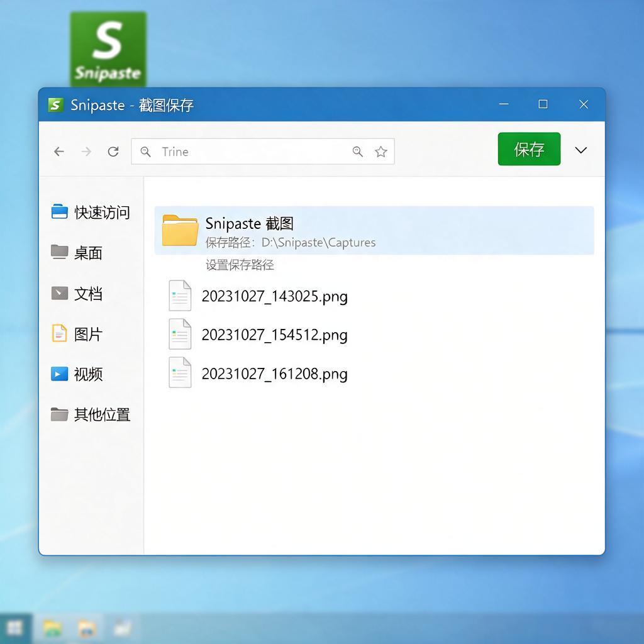This screenshot has width=644, height=644.
Task: Click the file icon of 20231027_154512.png
Action: 180,334
